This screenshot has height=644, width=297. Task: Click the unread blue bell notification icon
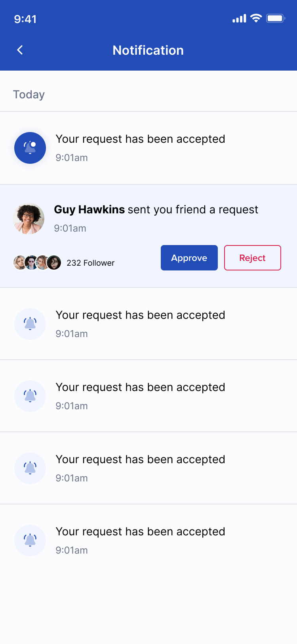click(x=30, y=148)
